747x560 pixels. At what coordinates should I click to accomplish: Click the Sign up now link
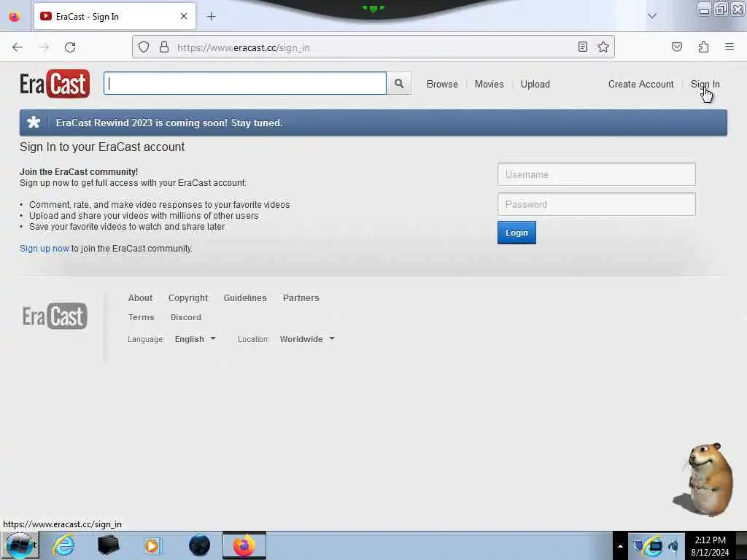(44, 249)
